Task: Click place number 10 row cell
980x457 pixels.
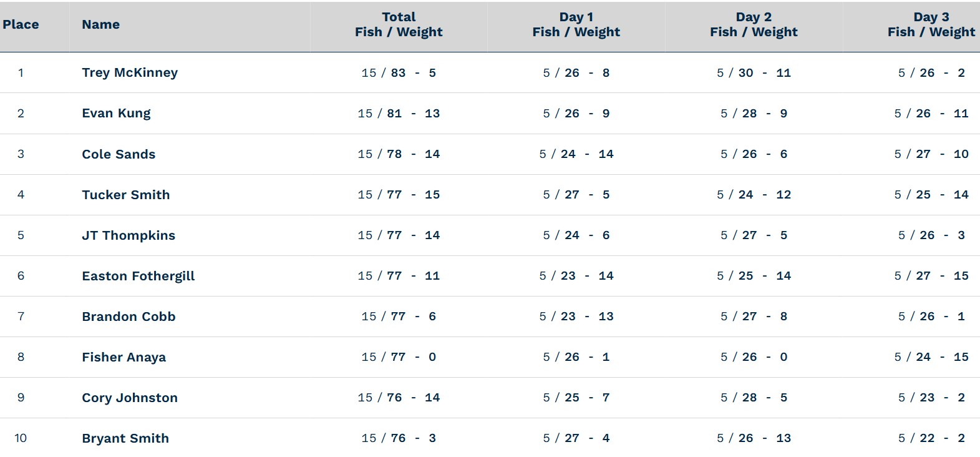Action: (21, 438)
